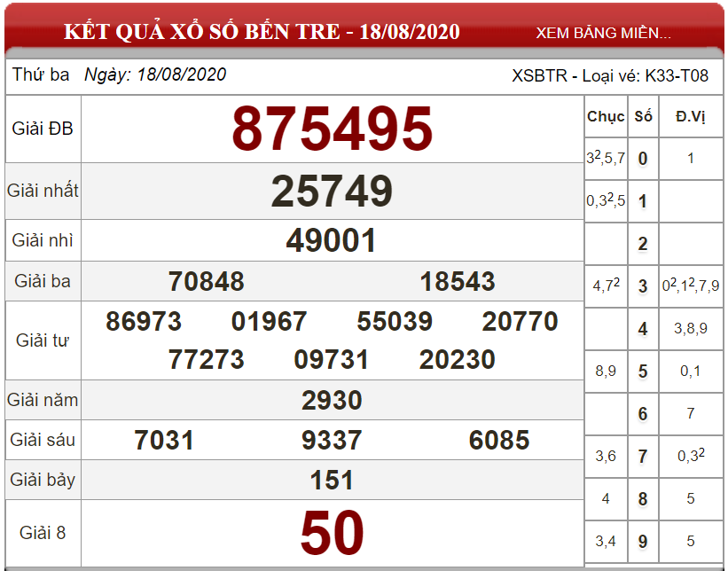
Task: Click Đ.Vị cell '0,3²' in row 7
Action: [x=691, y=456]
